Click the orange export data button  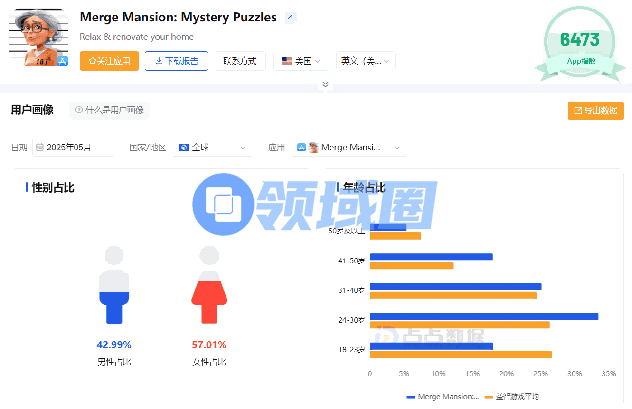pos(595,110)
